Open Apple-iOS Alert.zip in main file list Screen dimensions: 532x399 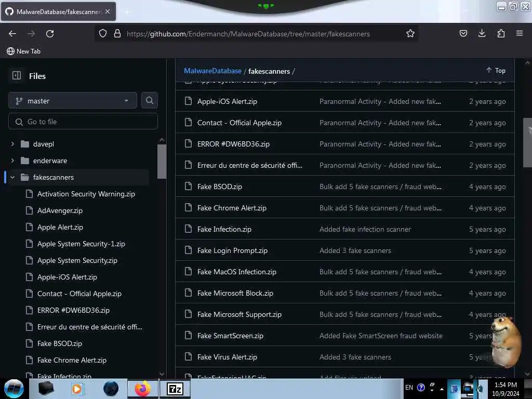(228, 101)
